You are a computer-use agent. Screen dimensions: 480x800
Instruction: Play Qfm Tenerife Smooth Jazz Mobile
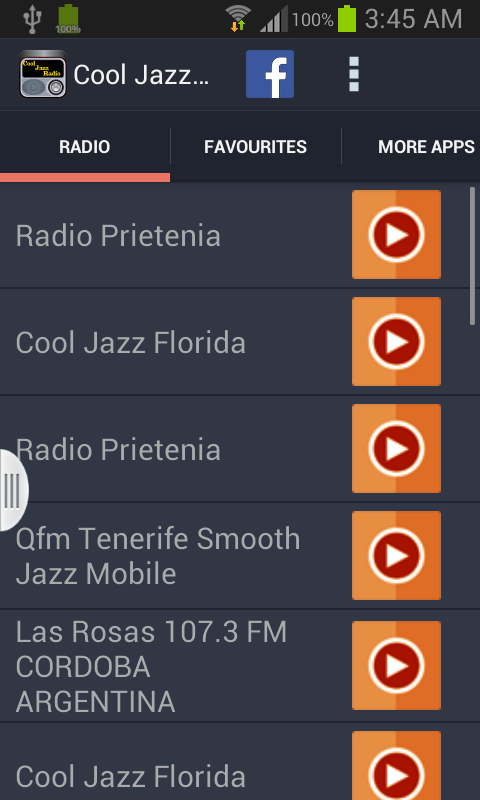pos(396,555)
